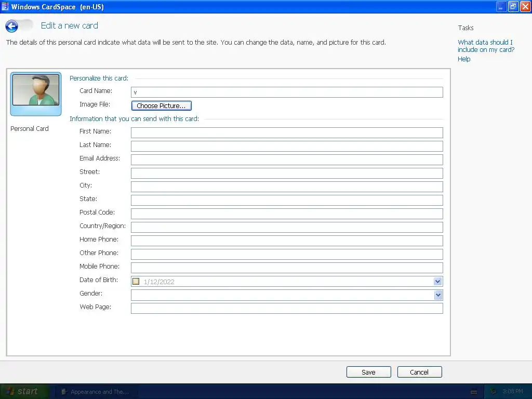
Task: Click the 'Edit a new card' heading
Action: tap(69, 25)
